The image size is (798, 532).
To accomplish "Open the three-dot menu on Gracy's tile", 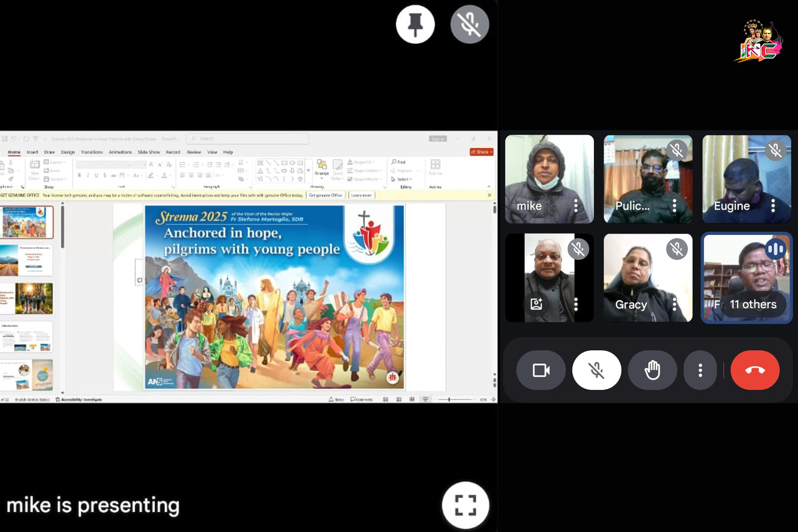I will pyautogui.click(x=674, y=304).
